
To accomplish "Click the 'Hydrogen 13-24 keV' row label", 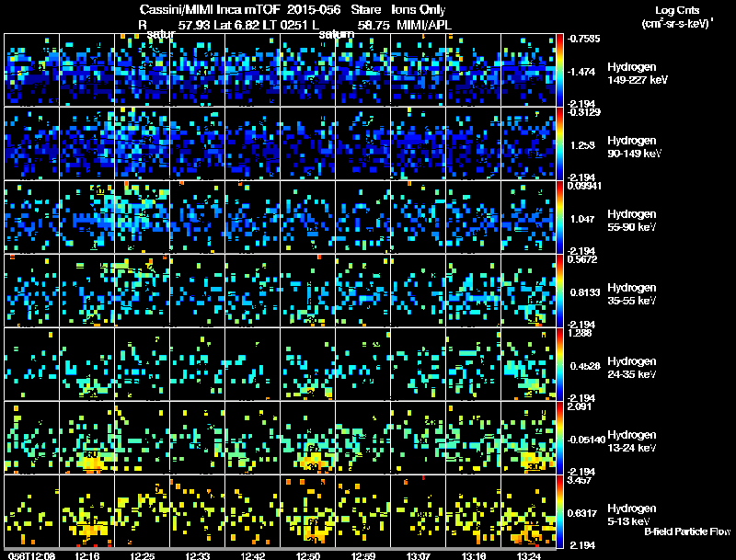I will 632,441.
